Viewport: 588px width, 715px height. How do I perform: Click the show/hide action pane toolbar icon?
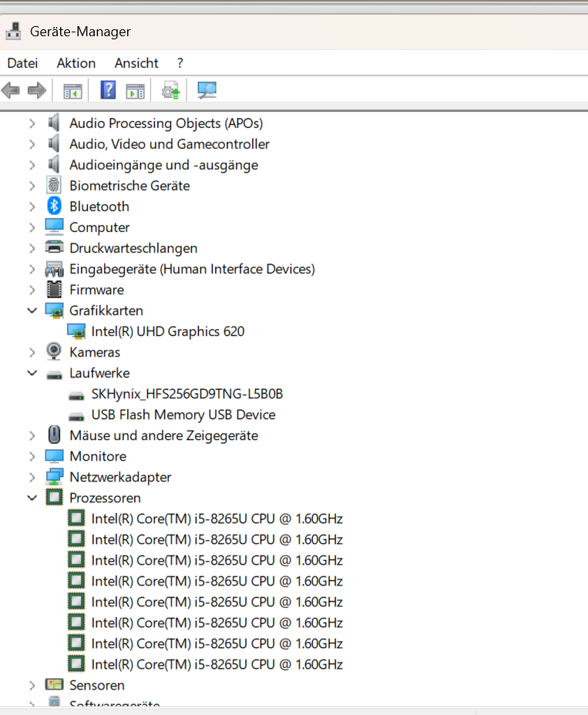click(x=135, y=91)
